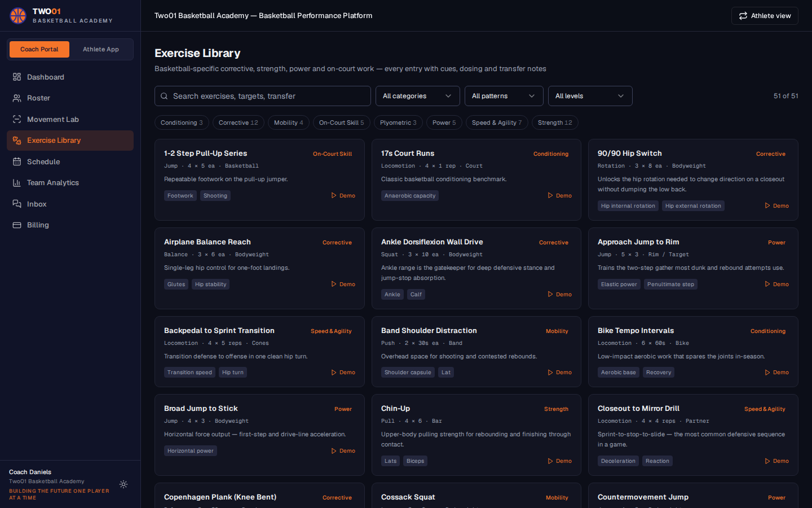Play demo for Band Shoulder Distraction
This screenshot has width=812, height=508.
coord(559,373)
